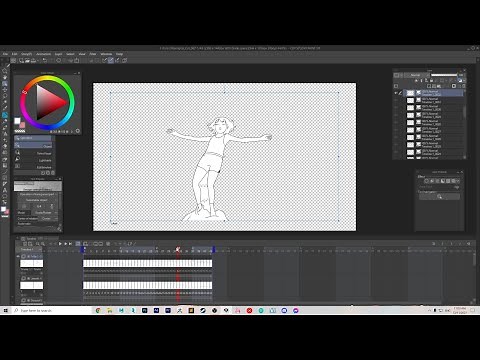Select the Eyedropper tool
This screenshot has width=480, height=360.
pos(4,108)
